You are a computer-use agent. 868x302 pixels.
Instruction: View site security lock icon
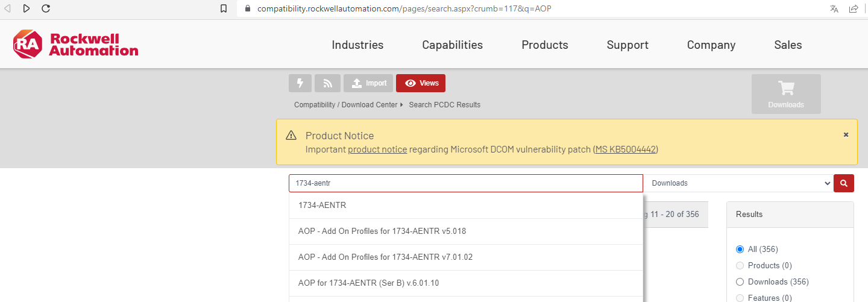248,8
